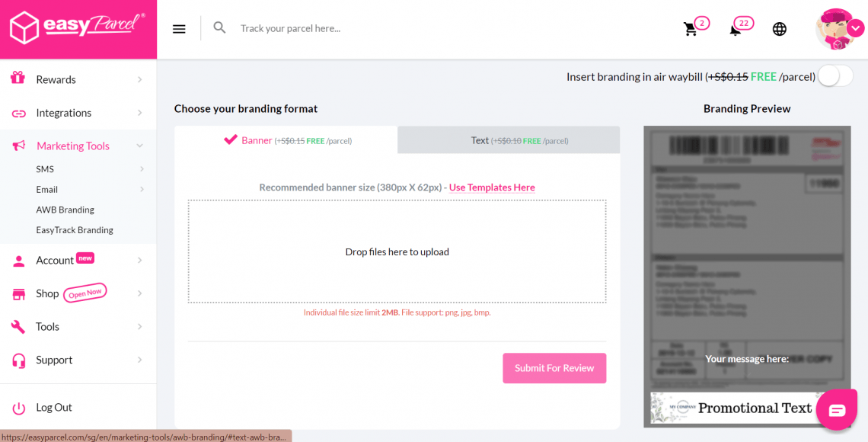The height and width of the screenshot is (442, 868).
Task: Click the easyParcel logo
Action: pyautogui.click(x=78, y=28)
